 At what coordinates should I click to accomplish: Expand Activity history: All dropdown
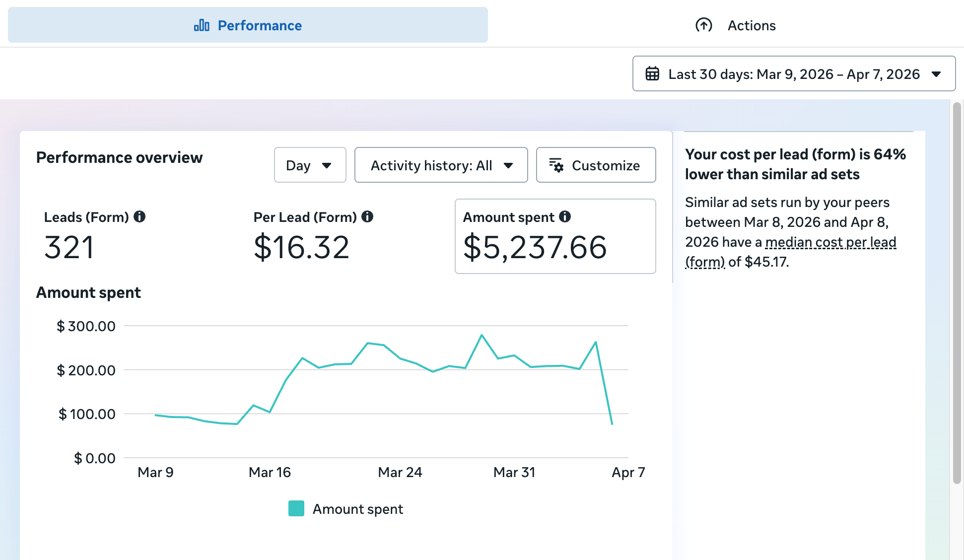pyautogui.click(x=441, y=165)
